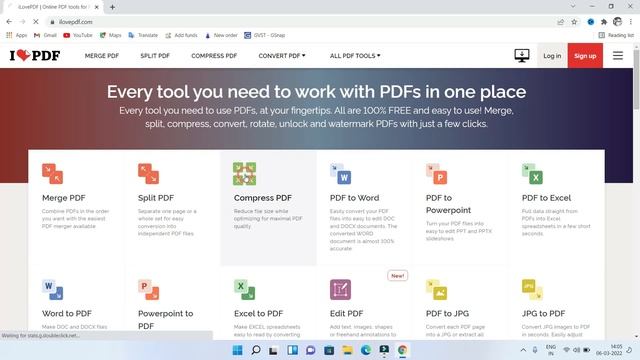Click the PDF to Powerpoint icon

pos(436,174)
